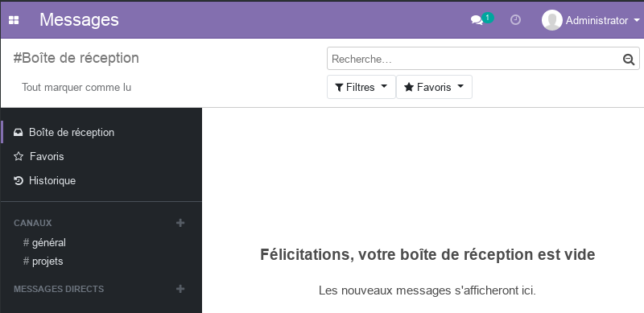Add a new channel with plus icon

click(x=180, y=223)
